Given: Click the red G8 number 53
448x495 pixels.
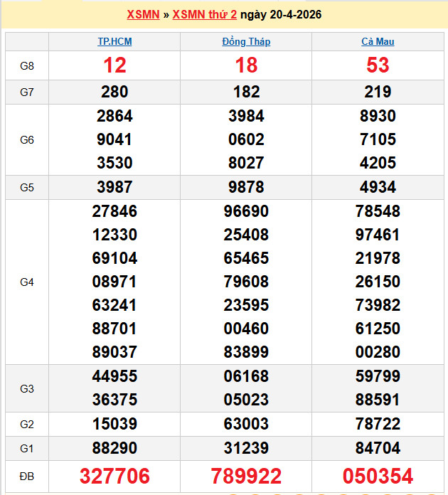Looking at the screenshot, I should (378, 65).
